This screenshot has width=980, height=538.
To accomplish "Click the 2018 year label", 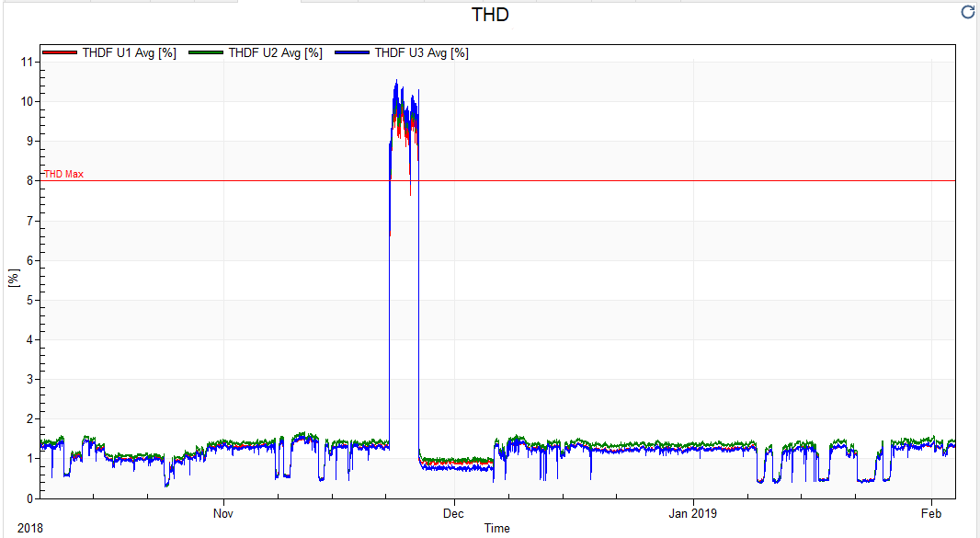I will [30, 528].
